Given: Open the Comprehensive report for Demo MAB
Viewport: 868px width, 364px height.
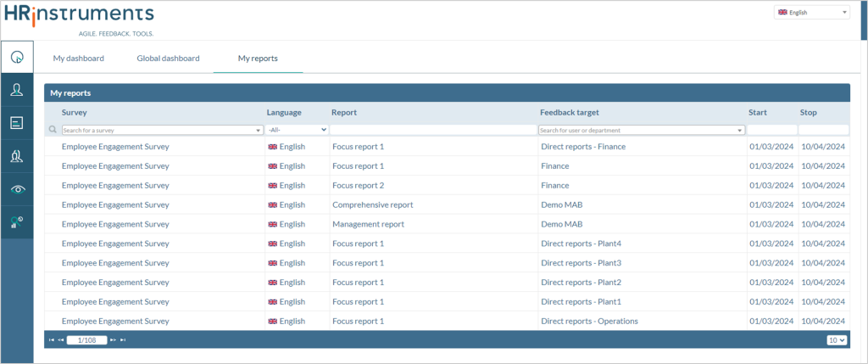Looking at the screenshot, I should [373, 205].
